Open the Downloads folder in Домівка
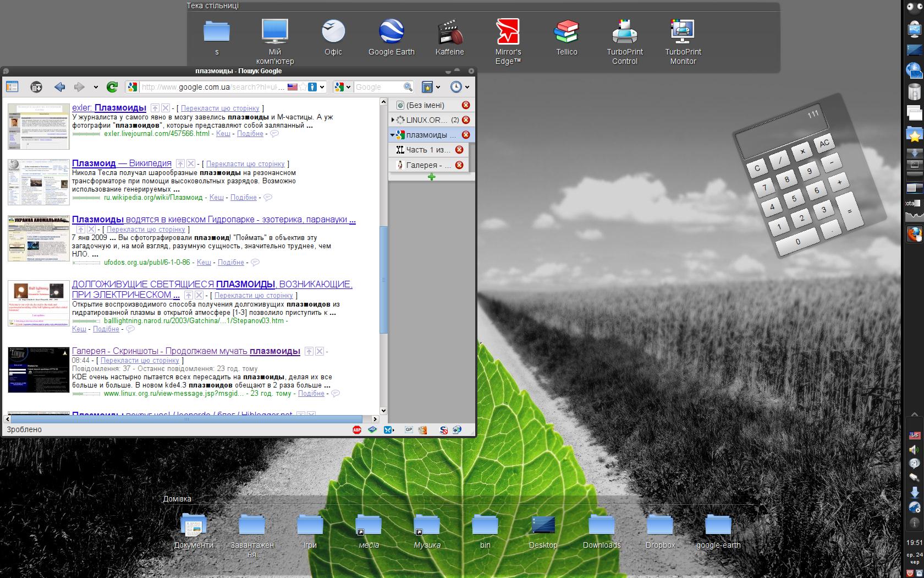Screen dimensions: 924x578 [602, 531]
